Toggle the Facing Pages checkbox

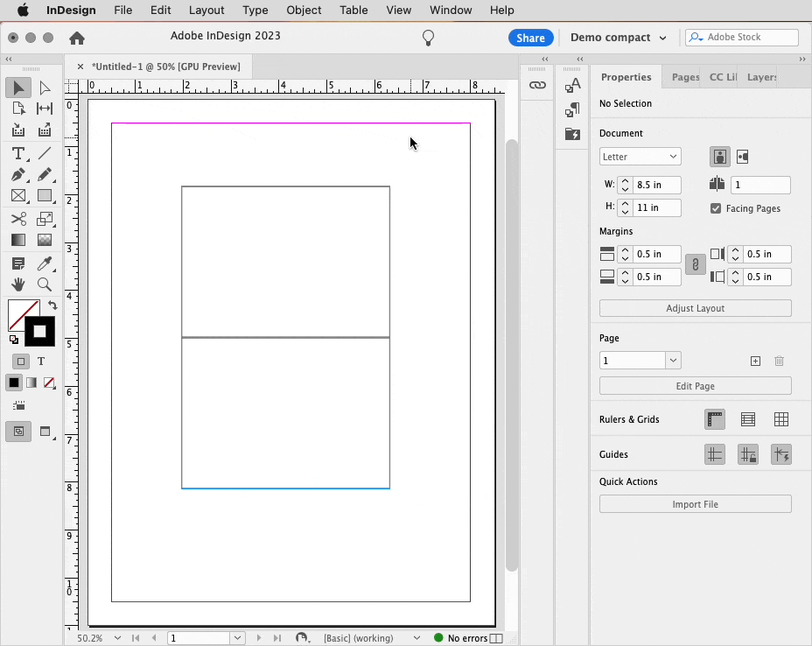point(716,208)
